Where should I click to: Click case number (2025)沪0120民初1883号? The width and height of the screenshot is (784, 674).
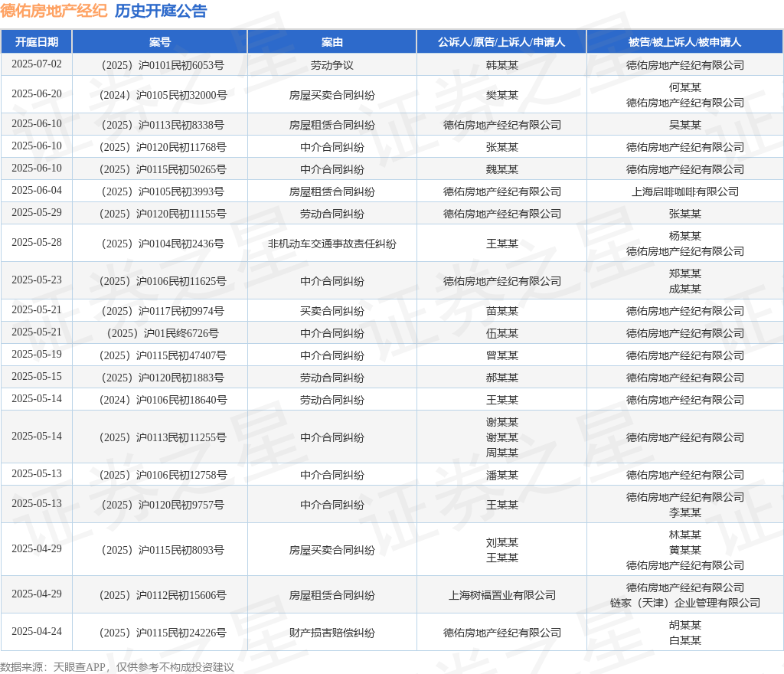pos(162,378)
